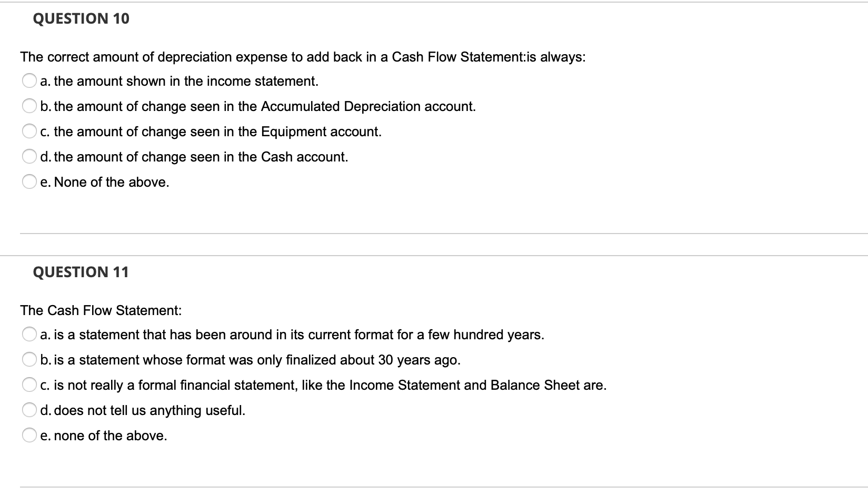Screen dimensions: 868x496
Task: Choose answer d 'does not tell us anything useful'
Action: coord(30,409)
